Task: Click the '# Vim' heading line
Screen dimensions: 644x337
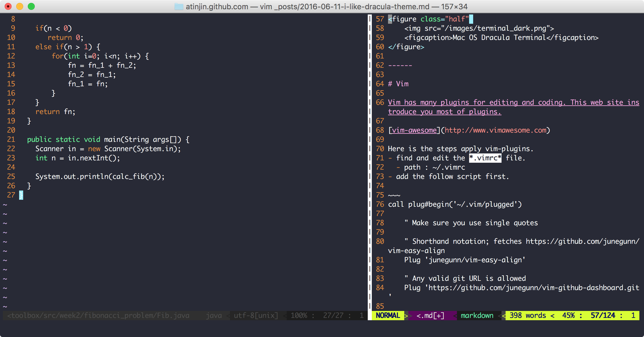Action: (398, 84)
